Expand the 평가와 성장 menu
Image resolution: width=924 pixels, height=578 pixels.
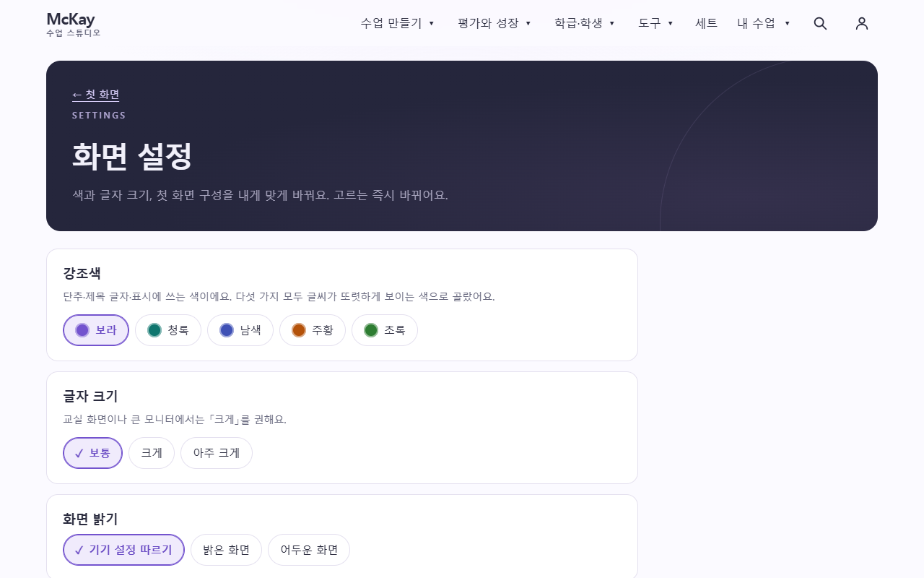click(494, 23)
